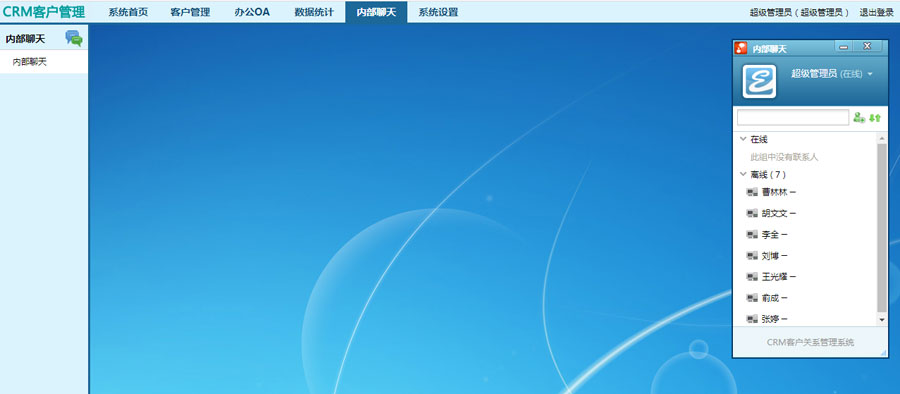Click the red chat app icon in the title bar
900x394 pixels.
pyautogui.click(x=741, y=48)
